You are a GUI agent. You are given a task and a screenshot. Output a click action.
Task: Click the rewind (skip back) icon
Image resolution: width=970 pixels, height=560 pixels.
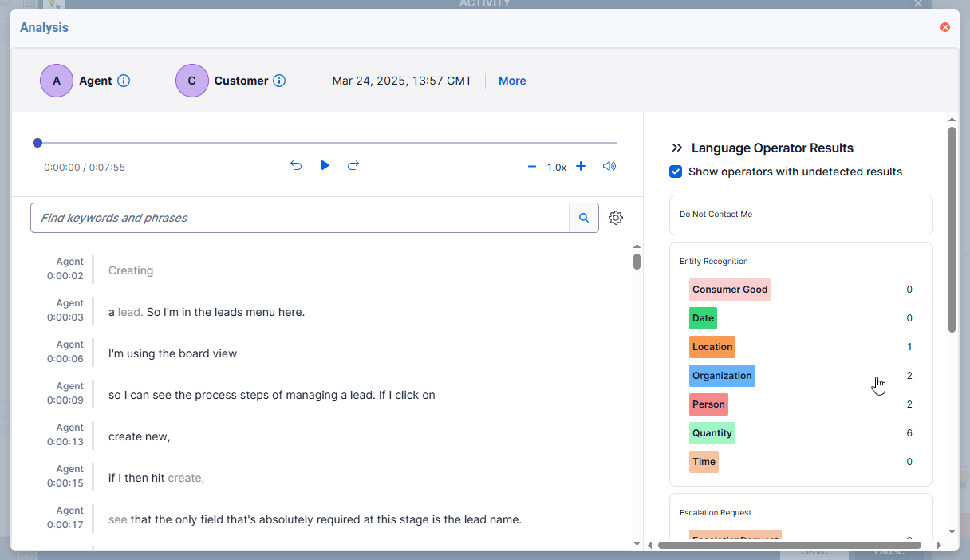[x=296, y=166]
